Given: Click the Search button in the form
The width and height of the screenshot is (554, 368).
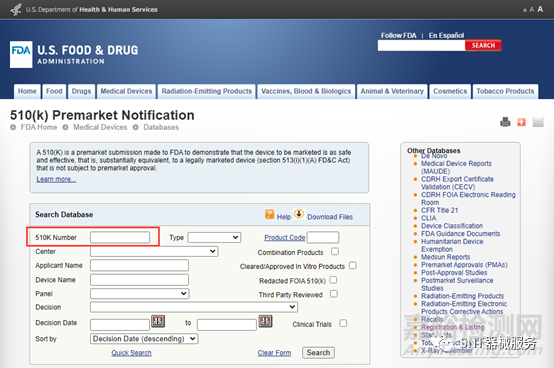Looking at the screenshot, I should pos(318,352).
